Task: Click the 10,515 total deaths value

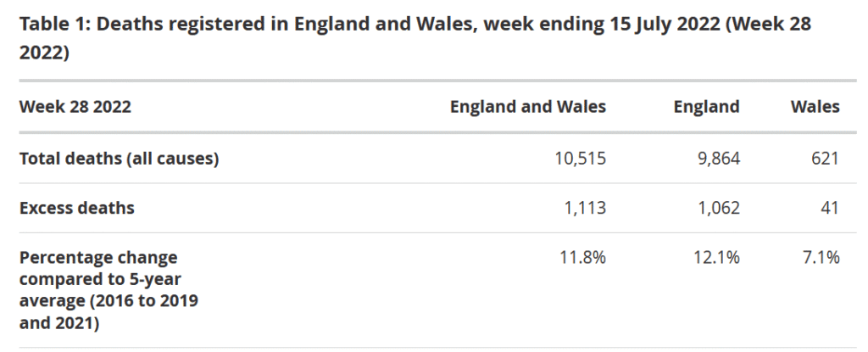Action: pos(581,159)
